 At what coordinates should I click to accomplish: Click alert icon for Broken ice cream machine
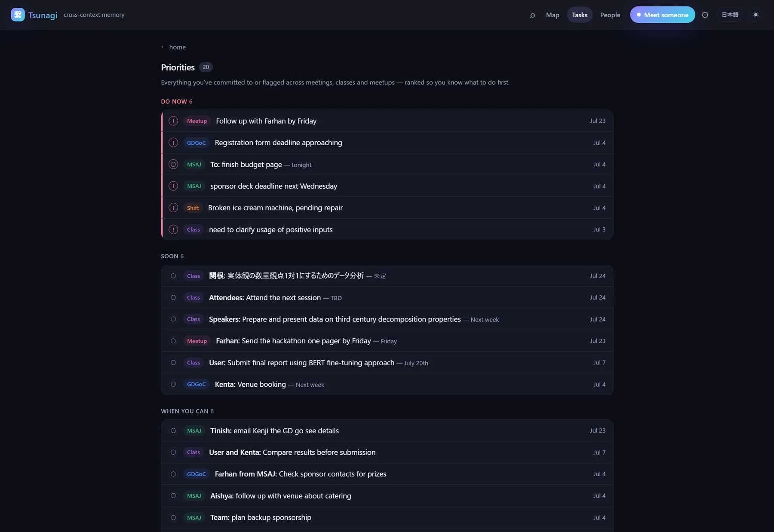coord(173,208)
